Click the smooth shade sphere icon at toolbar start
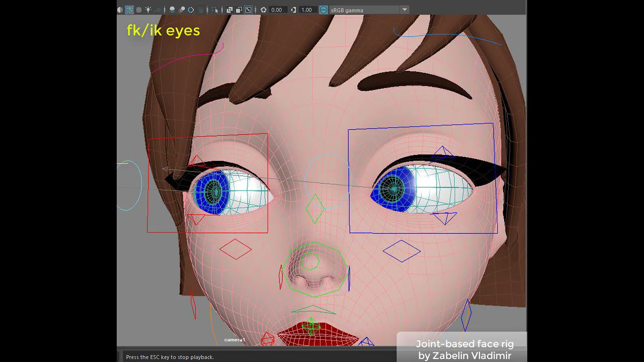Screen dimensions: 644x362 (120, 10)
